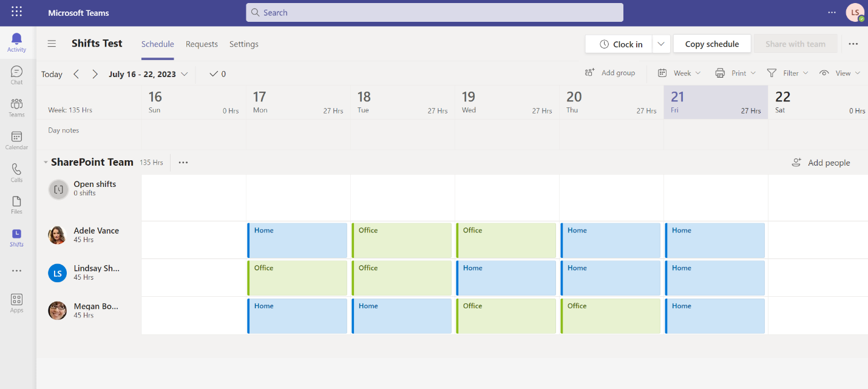Collapse the SharePoint Team group

pyautogui.click(x=46, y=163)
